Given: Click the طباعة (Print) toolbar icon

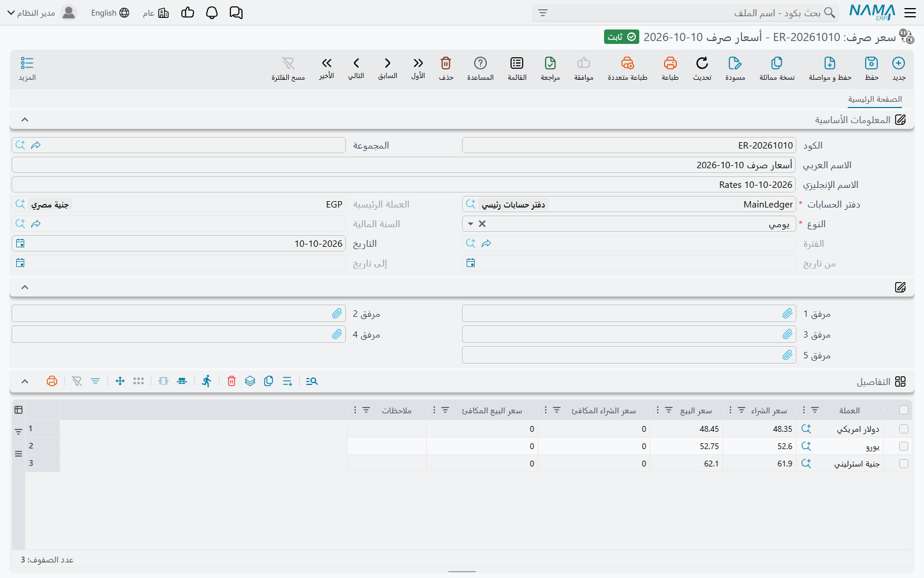Looking at the screenshot, I should pyautogui.click(x=670, y=63).
